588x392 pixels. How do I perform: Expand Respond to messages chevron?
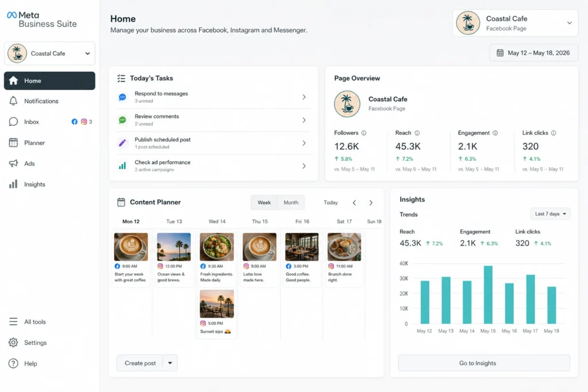point(304,97)
